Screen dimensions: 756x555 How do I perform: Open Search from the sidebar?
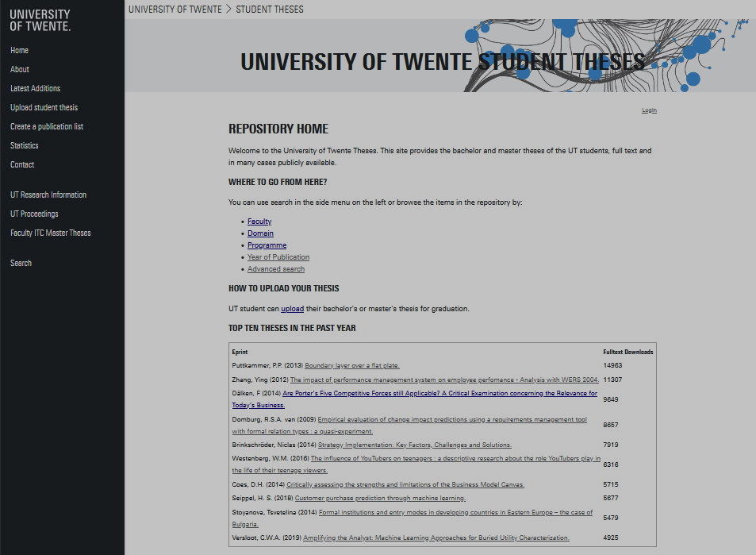(x=21, y=263)
